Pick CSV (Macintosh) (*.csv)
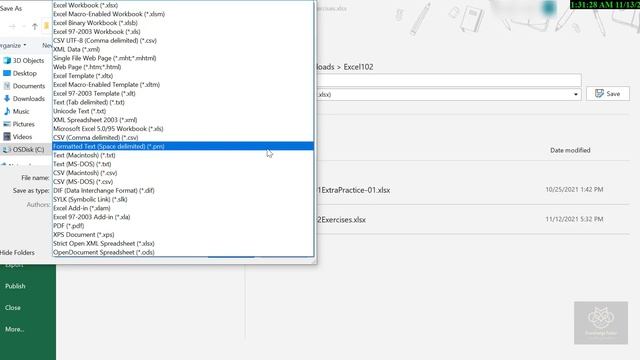 pos(183,173)
